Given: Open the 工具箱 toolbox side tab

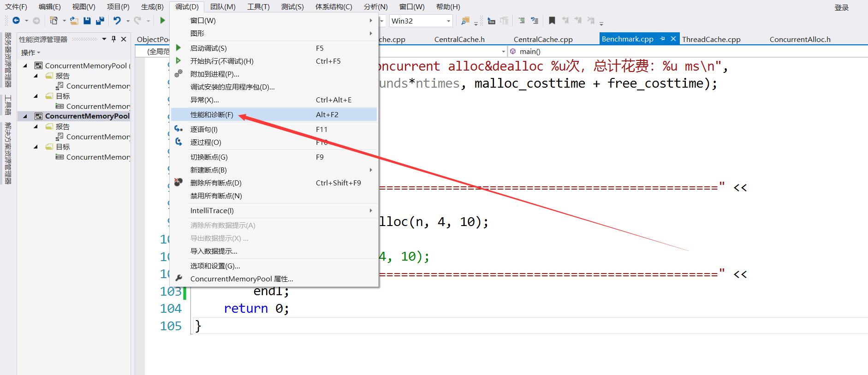Looking at the screenshot, I should 8,105.
